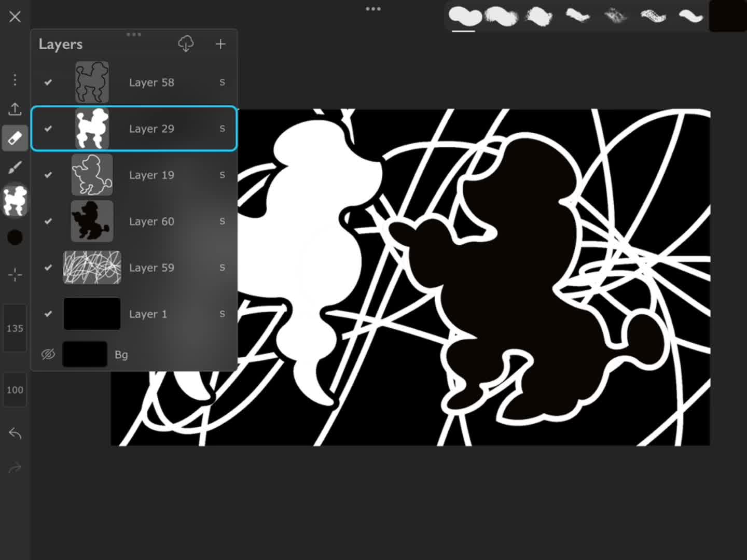Open blend mode S for Layer 29
This screenshot has height=560, width=747.
click(x=222, y=129)
